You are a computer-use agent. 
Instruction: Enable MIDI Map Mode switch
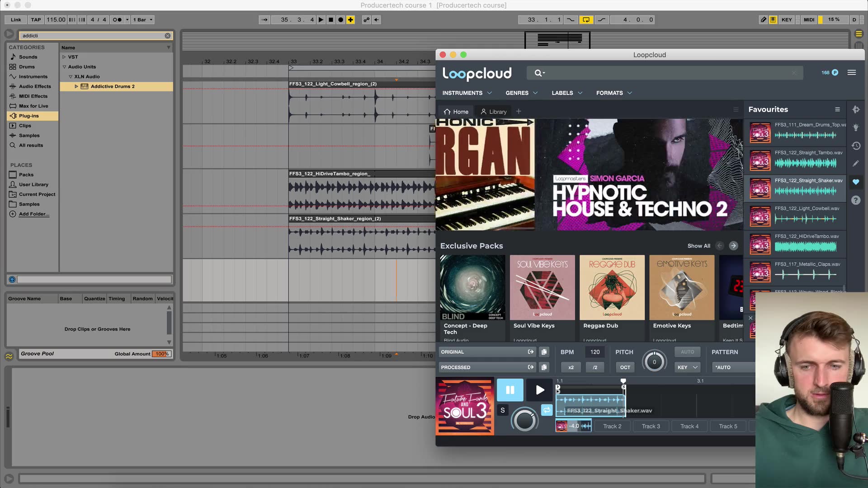(809, 20)
